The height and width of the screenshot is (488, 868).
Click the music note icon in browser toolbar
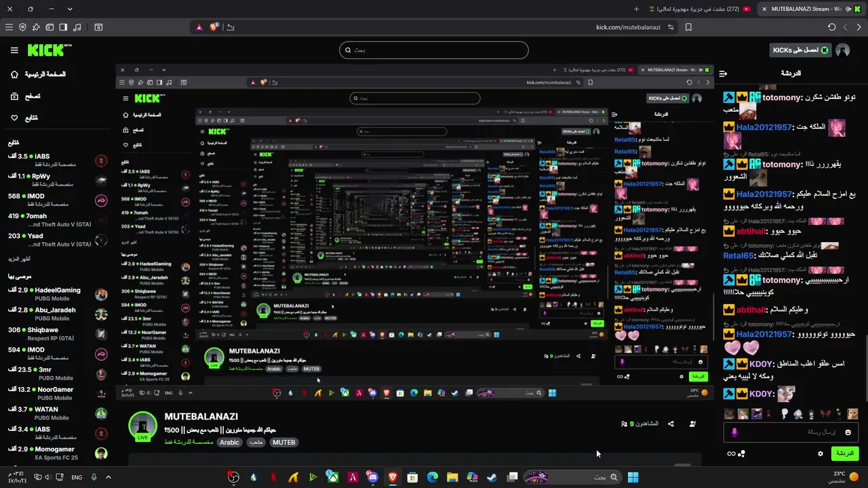click(77, 27)
